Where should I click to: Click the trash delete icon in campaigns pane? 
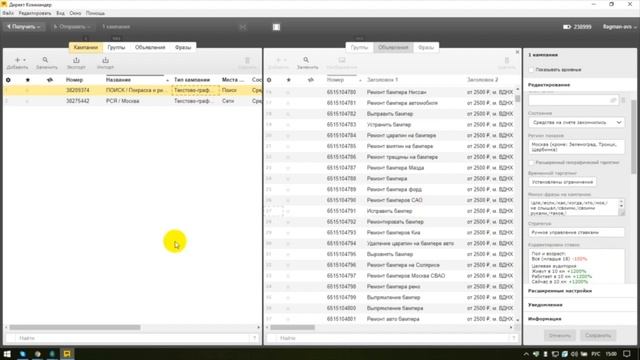pos(247,60)
